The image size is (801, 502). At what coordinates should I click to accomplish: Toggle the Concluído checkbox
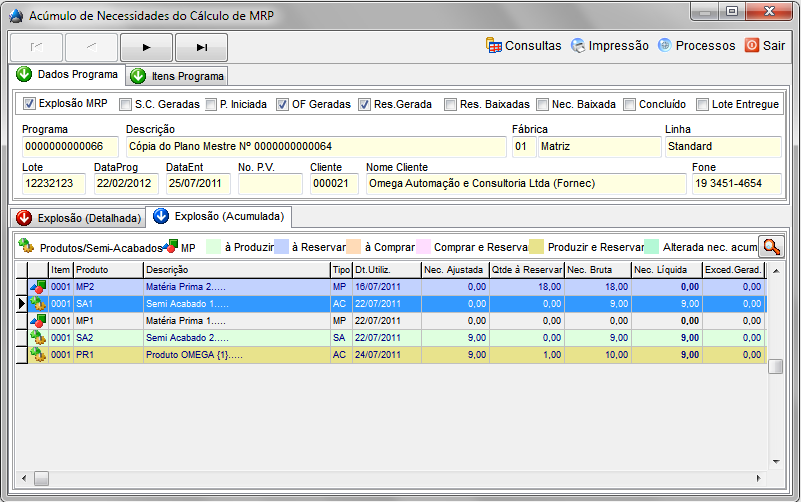(x=630, y=104)
